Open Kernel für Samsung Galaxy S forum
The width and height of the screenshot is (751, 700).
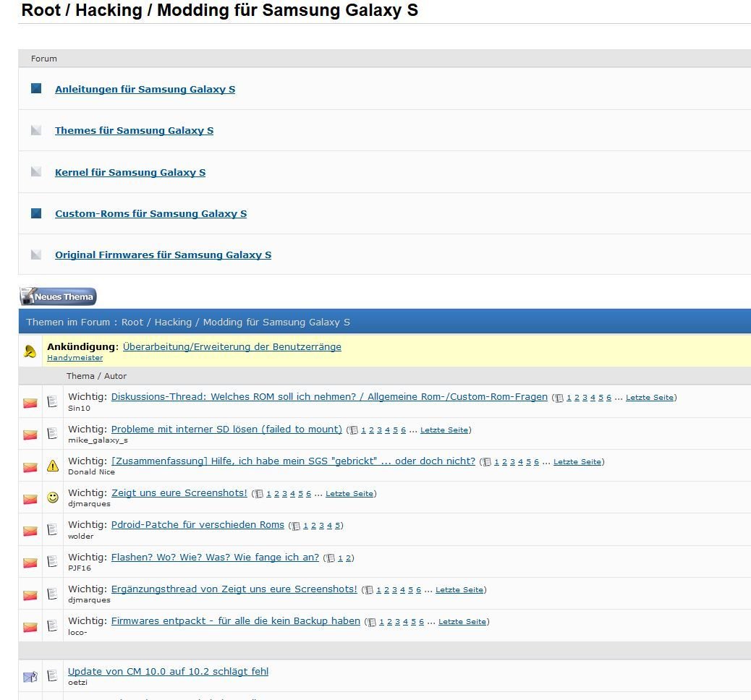[130, 172]
